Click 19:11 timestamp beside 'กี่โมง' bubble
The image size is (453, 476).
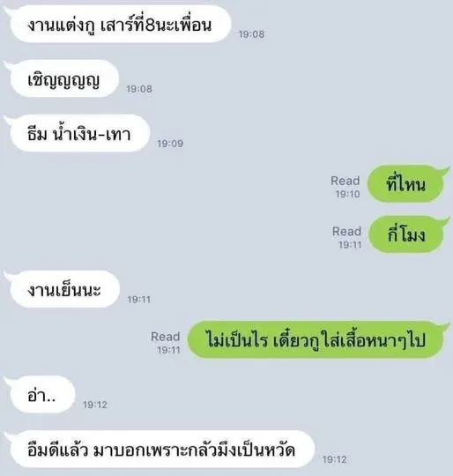point(350,245)
